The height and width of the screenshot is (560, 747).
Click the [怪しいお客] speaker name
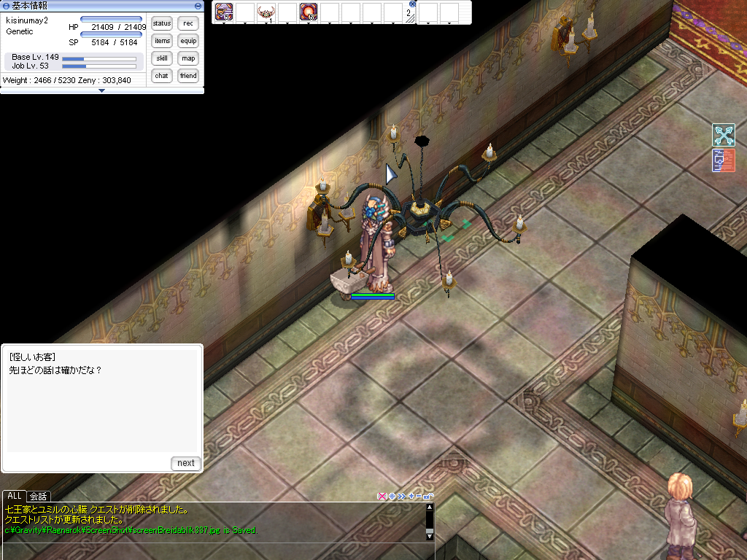click(32, 357)
